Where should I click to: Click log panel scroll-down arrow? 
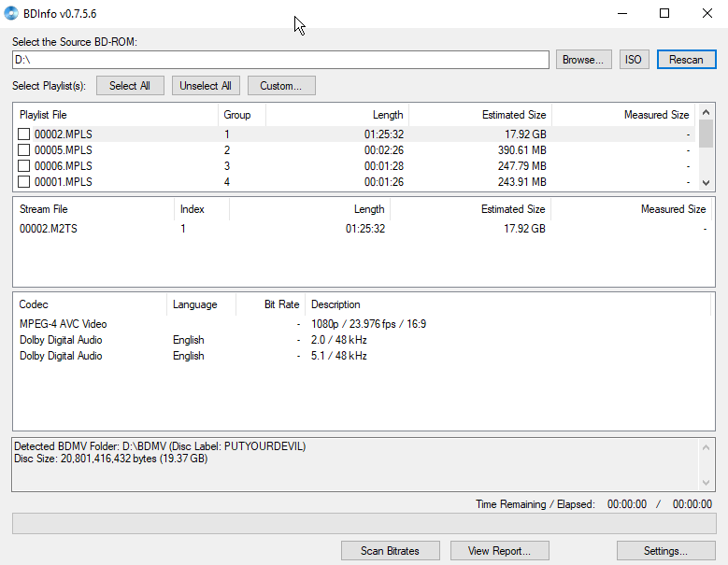click(706, 483)
